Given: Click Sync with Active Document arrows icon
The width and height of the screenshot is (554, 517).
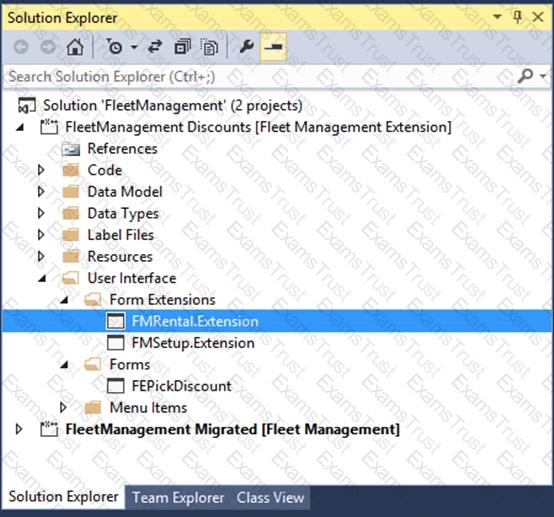Looking at the screenshot, I should 155,47.
